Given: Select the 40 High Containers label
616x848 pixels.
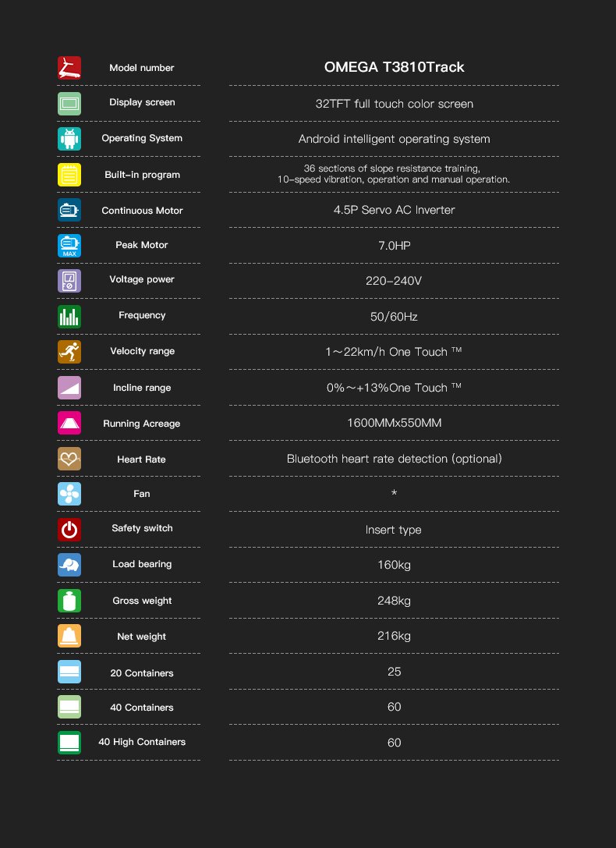Looking at the screenshot, I should [142, 742].
